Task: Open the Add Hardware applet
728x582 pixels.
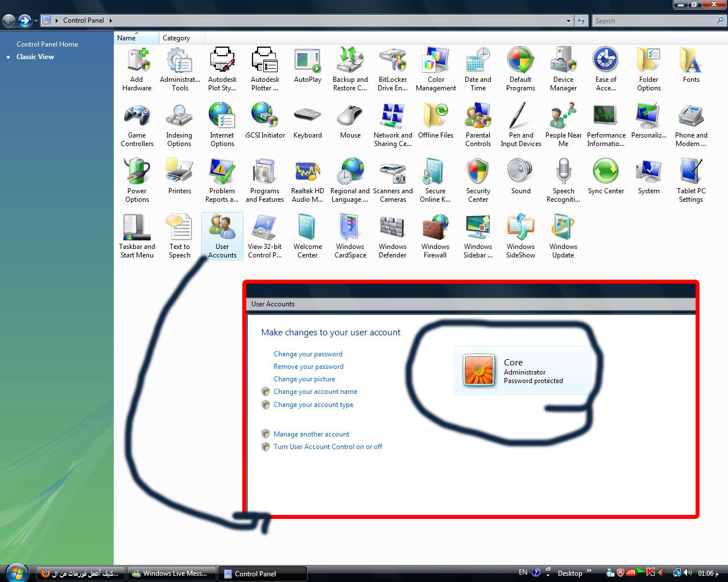Action: pyautogui.click(x=136, y=69)
